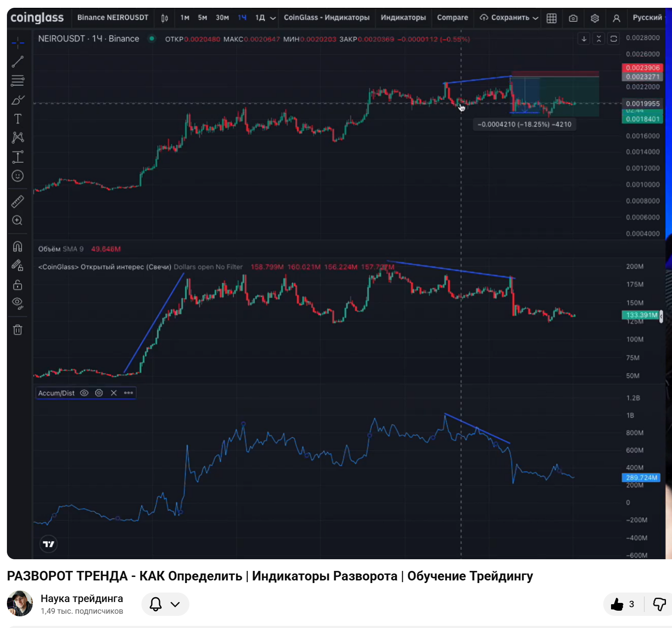
Task: Click the -0.0004210 (-18.25%) measurement label
Action: click(524, 125)
